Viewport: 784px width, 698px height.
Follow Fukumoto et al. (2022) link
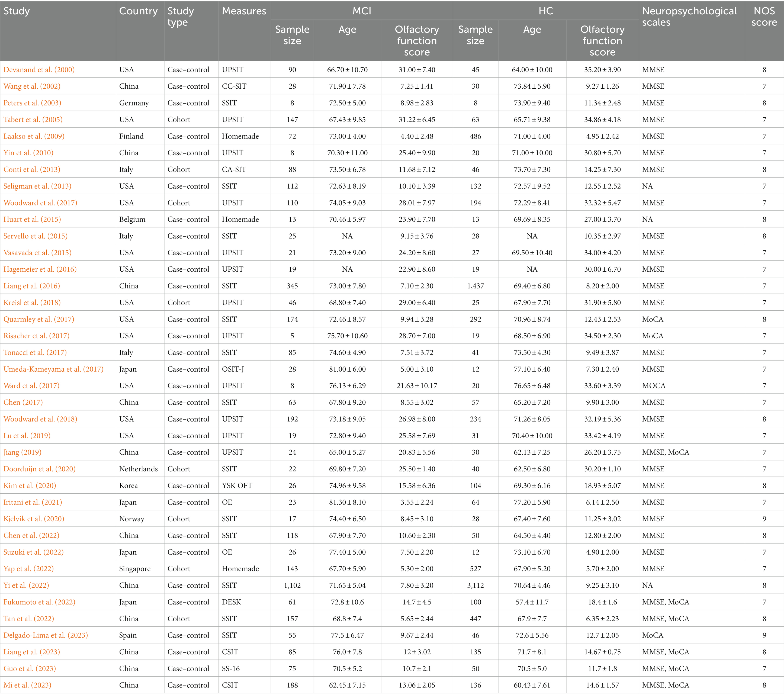(40, 602)
